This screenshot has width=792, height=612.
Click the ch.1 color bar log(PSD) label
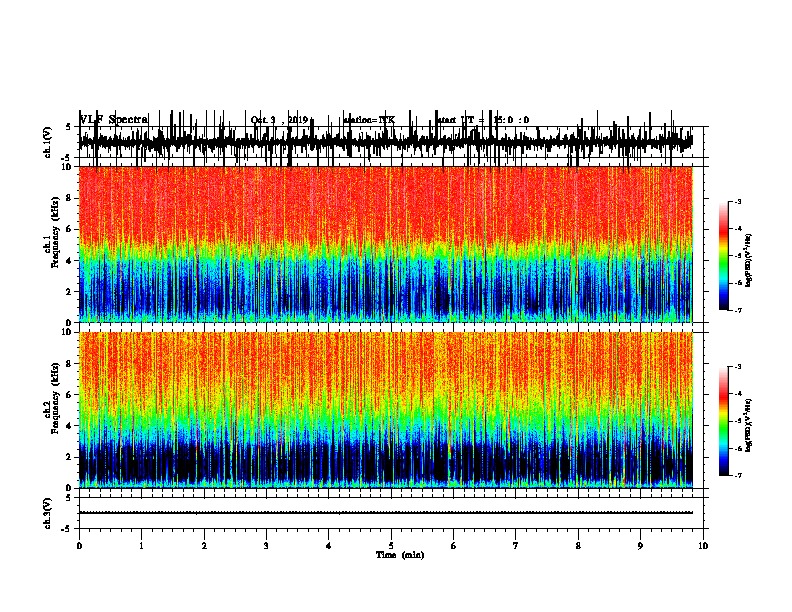pos(748,260)
